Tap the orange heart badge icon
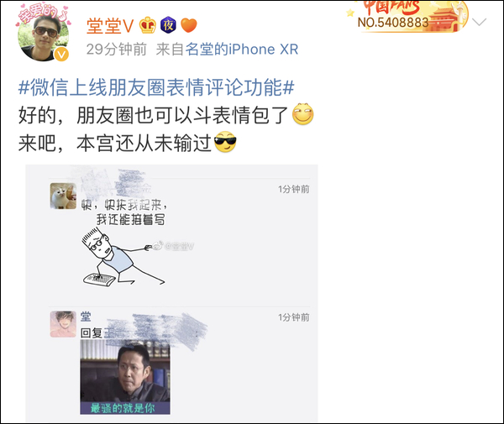Viewport: 504px width, 424px height. [189, 25]
